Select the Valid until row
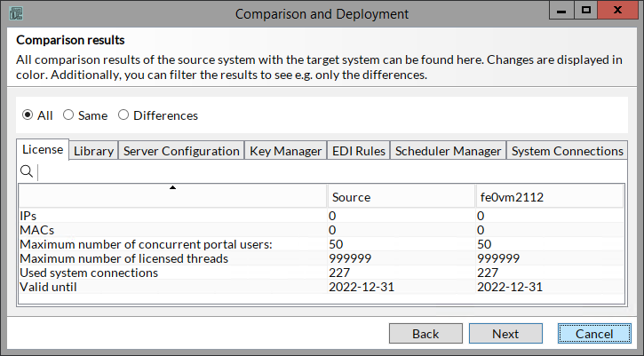The image size is (644, 356). click(172, 287)
